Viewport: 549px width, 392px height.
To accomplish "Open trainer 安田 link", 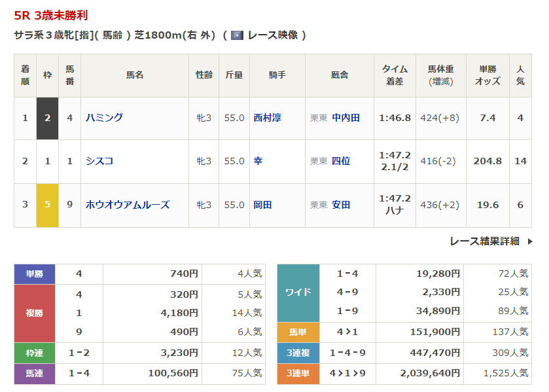I will 341,205.
